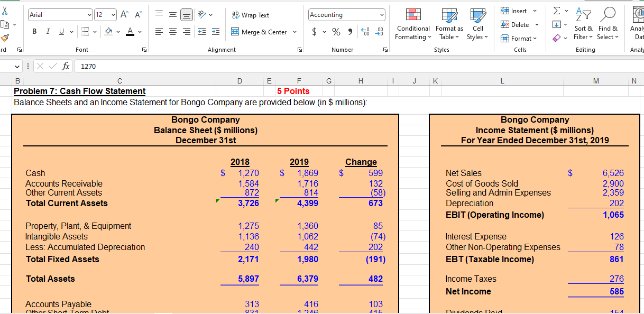Click the Comma Style icon
This screenshot has height=314, width=644.
click(350, 32)
